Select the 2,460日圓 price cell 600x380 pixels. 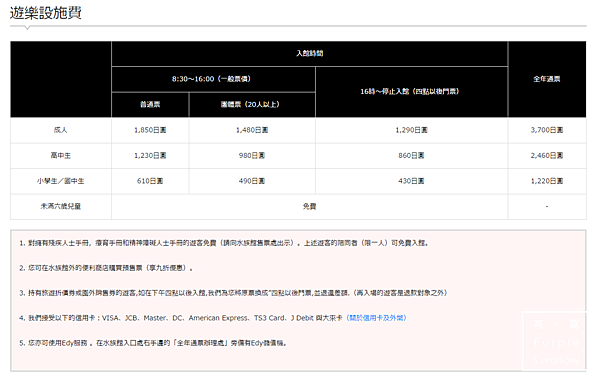tap(547, 156)
